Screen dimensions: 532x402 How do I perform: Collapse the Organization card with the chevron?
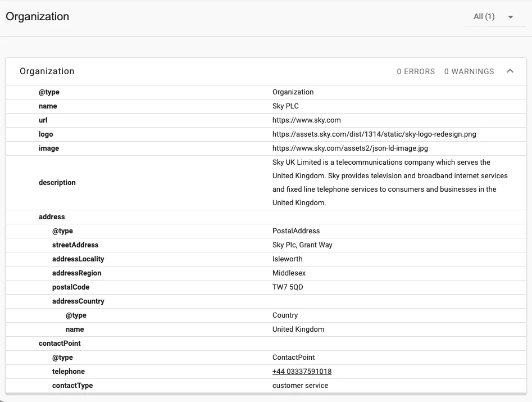(x=510, y=71)
